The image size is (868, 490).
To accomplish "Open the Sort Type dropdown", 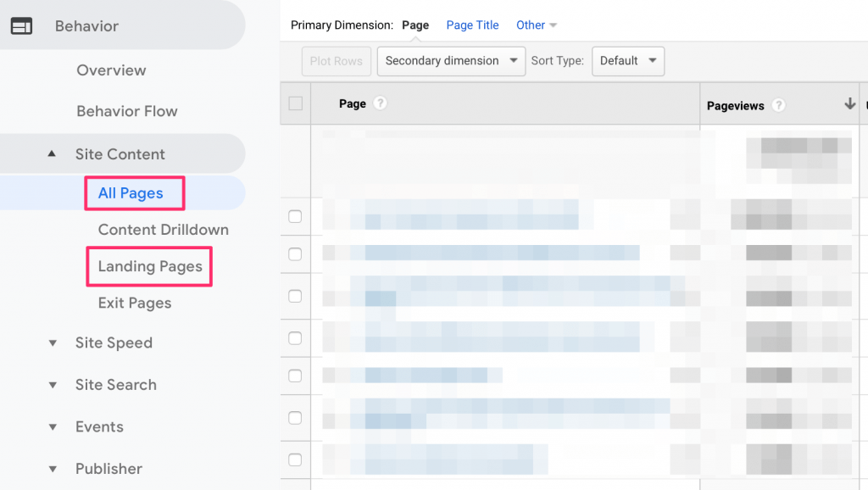I will click(x=628, y=61).
